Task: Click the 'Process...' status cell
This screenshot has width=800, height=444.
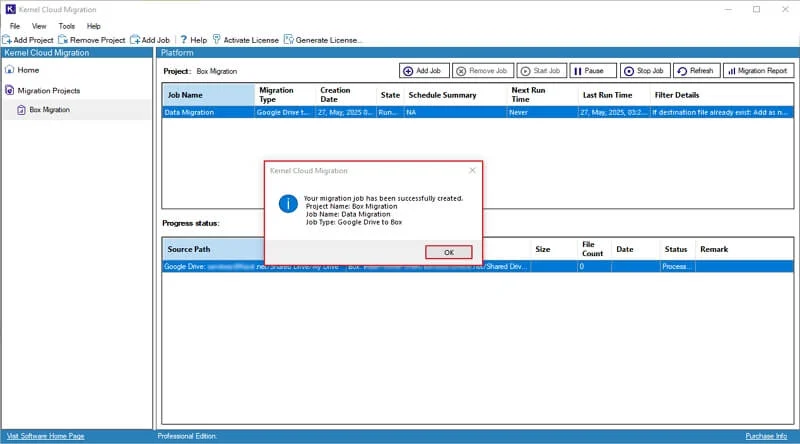Action: point(677,266)
